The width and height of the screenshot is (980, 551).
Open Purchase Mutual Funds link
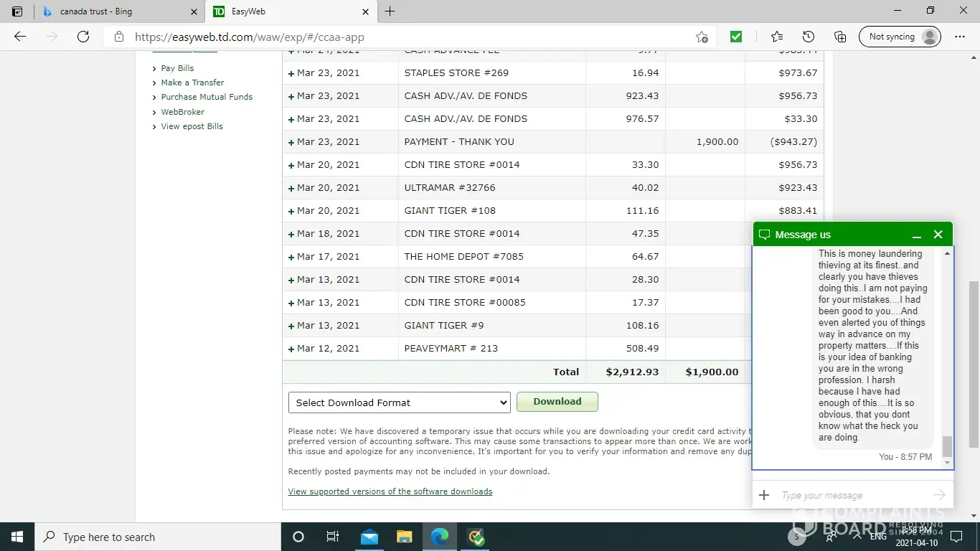(207, 97)
